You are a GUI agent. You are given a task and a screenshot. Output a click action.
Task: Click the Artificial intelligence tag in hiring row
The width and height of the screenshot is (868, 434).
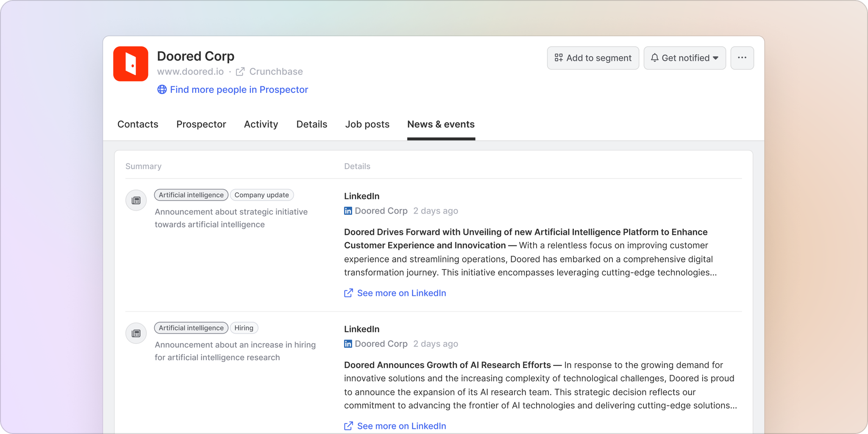coord(191,328)
